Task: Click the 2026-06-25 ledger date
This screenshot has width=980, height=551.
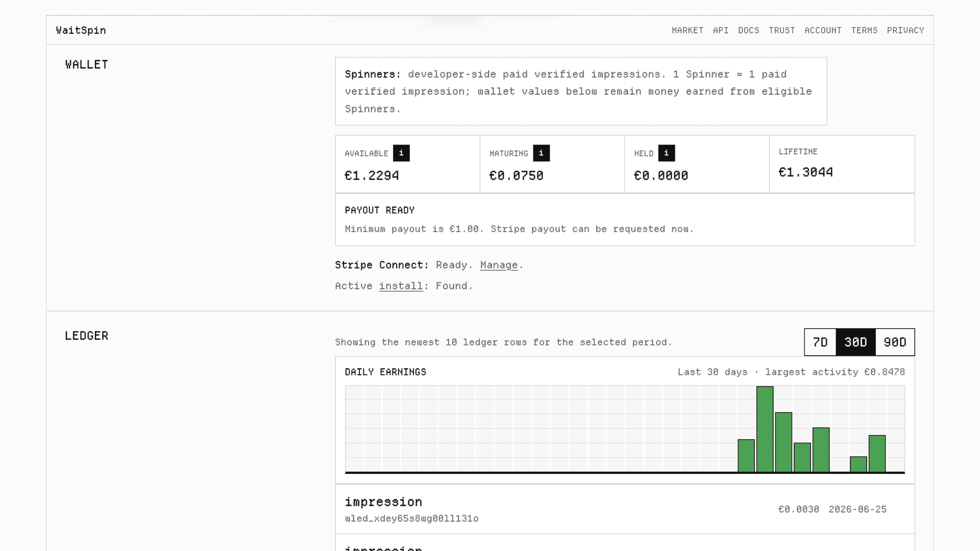Action: point(857,509)
